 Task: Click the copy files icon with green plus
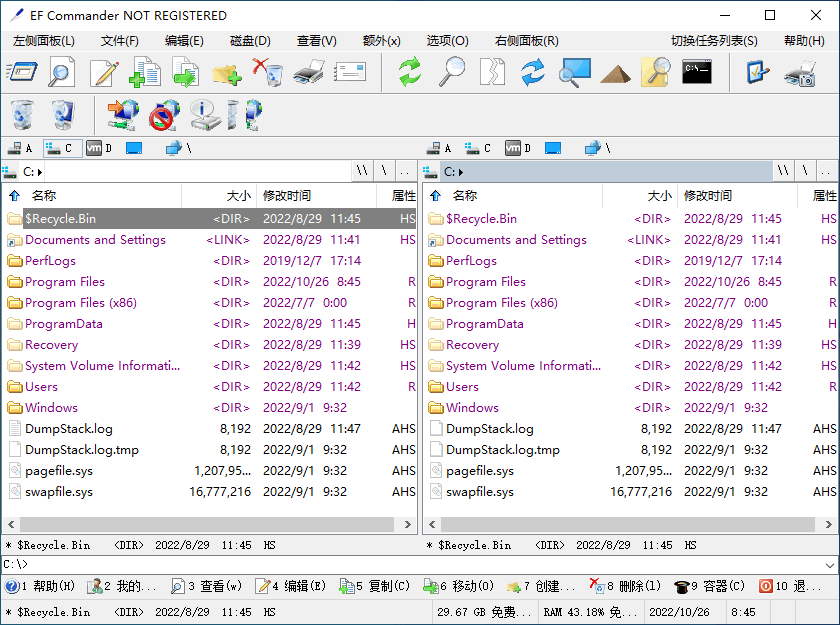point(145,72)
